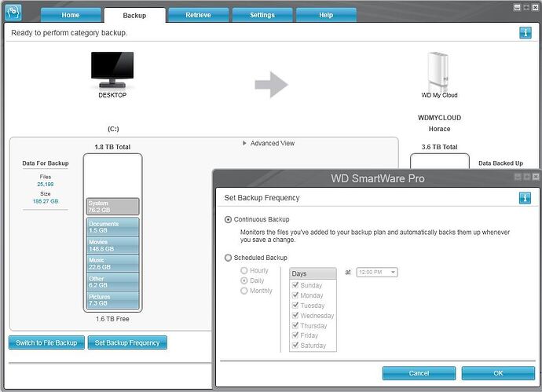Toggle the Friday checkbox
This screenshot has width=542, height=392.
(295, 335)
